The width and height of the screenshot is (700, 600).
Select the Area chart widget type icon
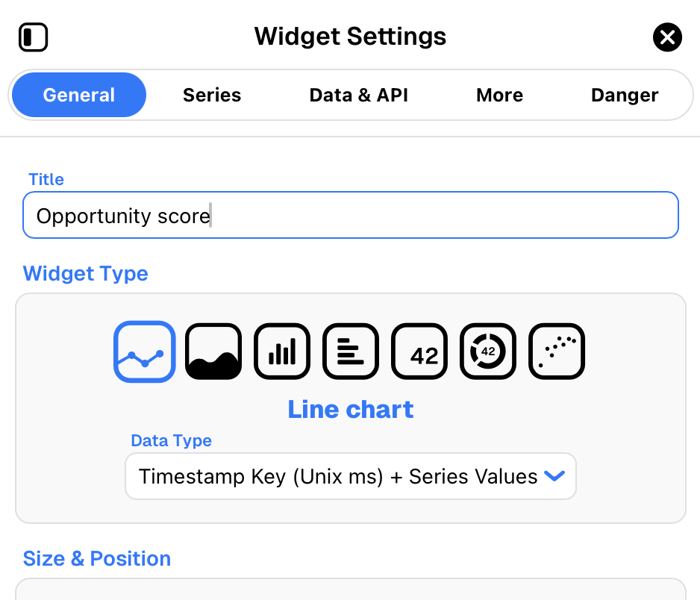[213, 351]
